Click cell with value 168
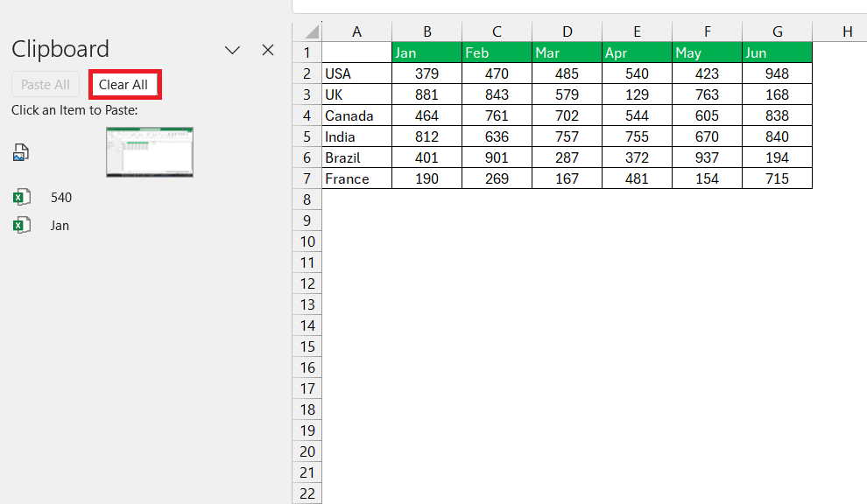 778,94
